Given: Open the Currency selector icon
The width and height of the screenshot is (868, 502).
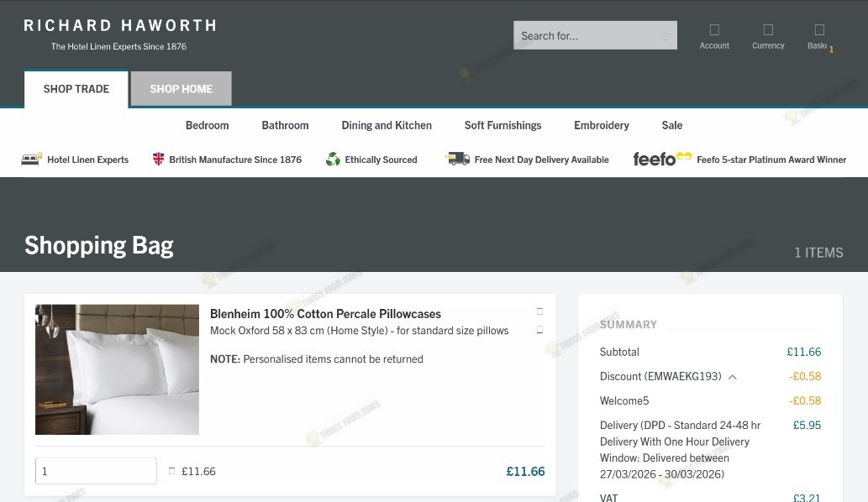Looking at the screenshot, I should (768, 30).
